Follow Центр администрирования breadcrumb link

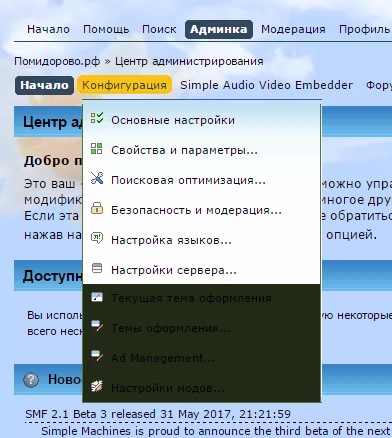point(189,61)
